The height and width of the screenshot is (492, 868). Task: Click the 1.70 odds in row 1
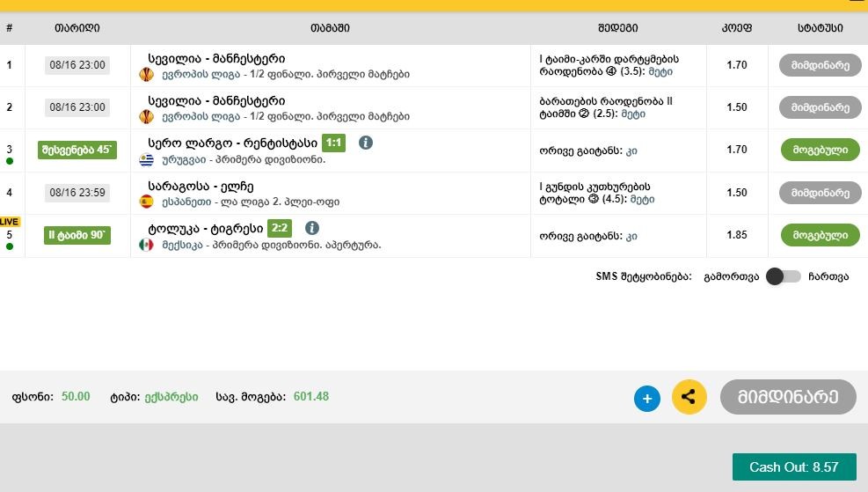[737, 65]
